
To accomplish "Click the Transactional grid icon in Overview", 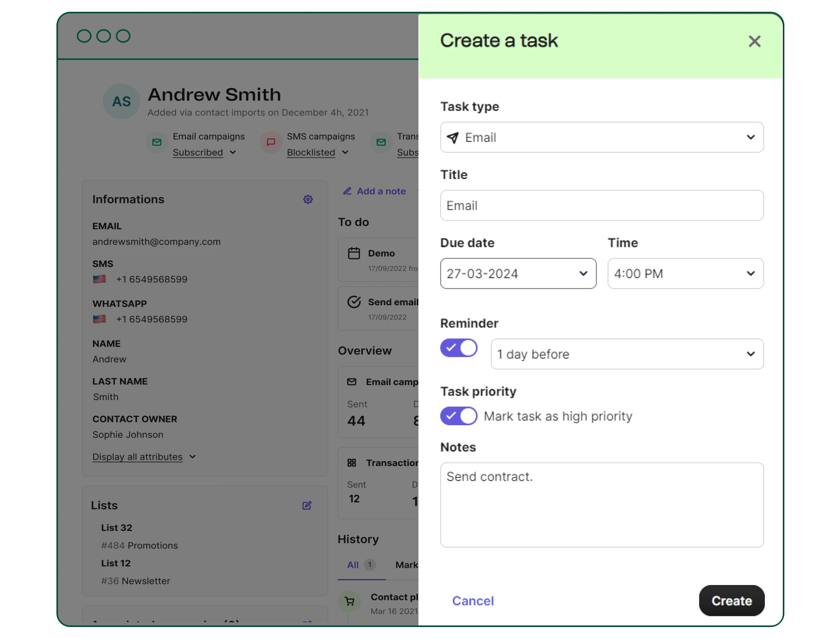I will coord(352,463).
